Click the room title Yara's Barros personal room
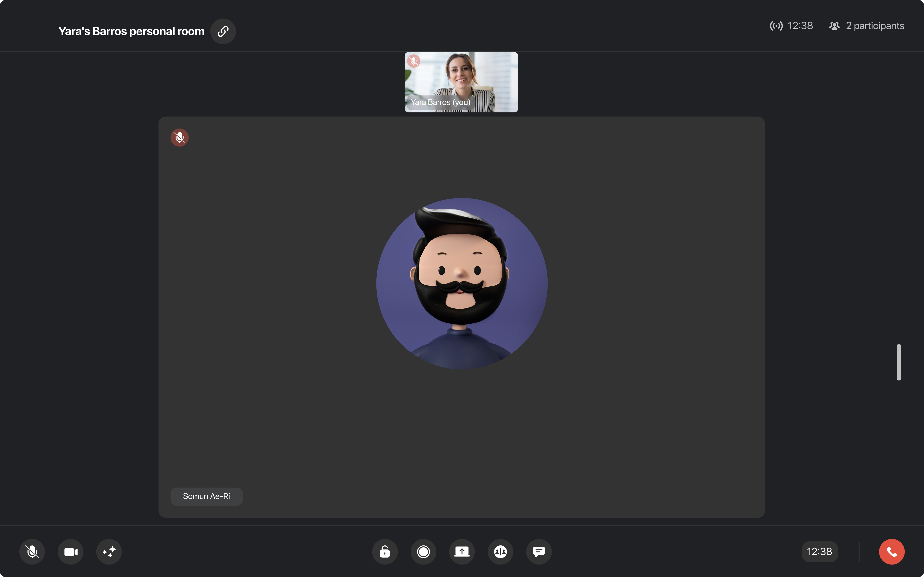 [131, 31]
